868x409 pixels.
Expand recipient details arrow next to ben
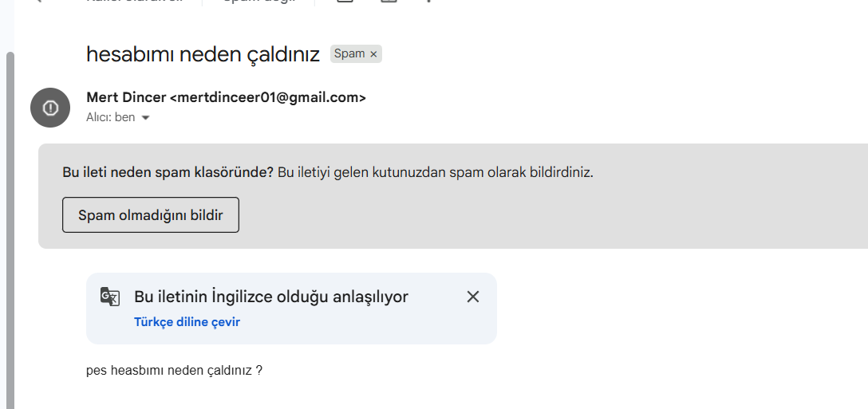145,117
